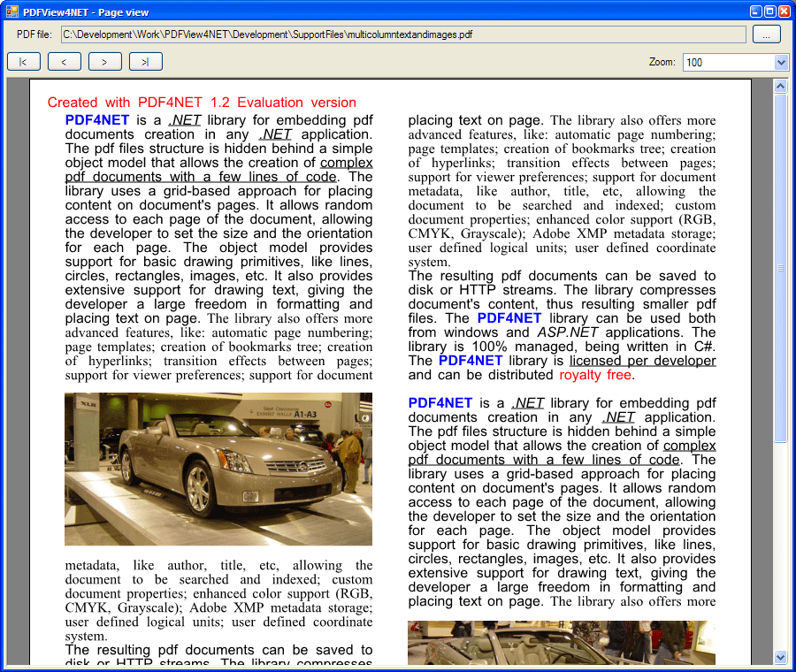Click the PDFView4NET title bar icon
The image size is (796, 672).
tap(11, 11)
